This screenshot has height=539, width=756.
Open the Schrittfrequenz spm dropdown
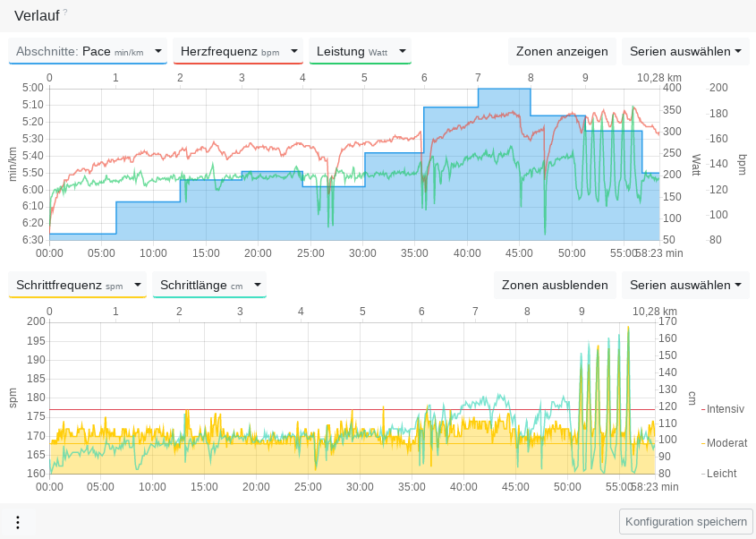coord(137,286)
